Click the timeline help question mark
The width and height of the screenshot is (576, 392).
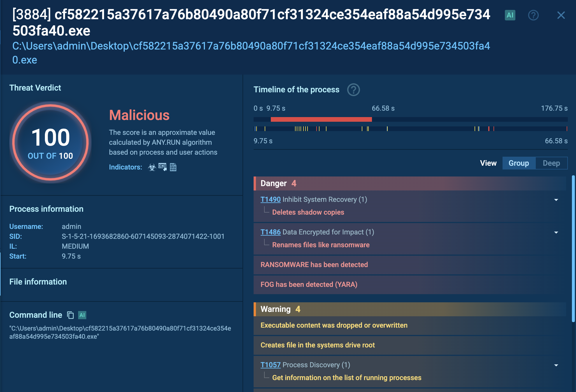(x=353, y=90)
